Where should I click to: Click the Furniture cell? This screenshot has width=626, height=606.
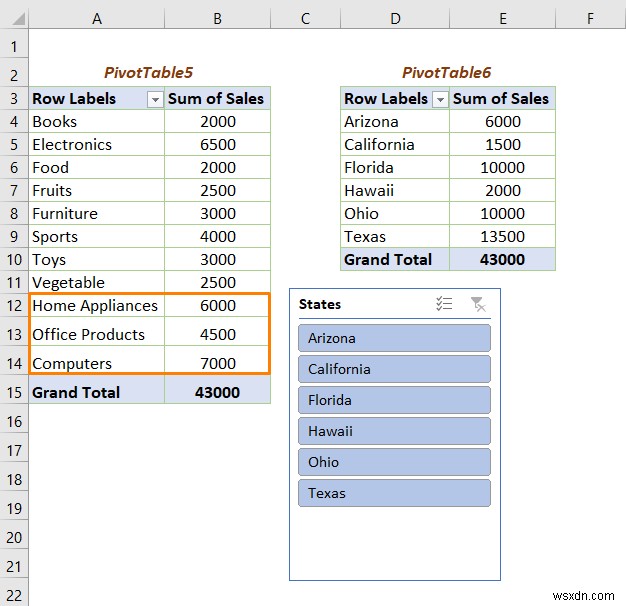97,214
